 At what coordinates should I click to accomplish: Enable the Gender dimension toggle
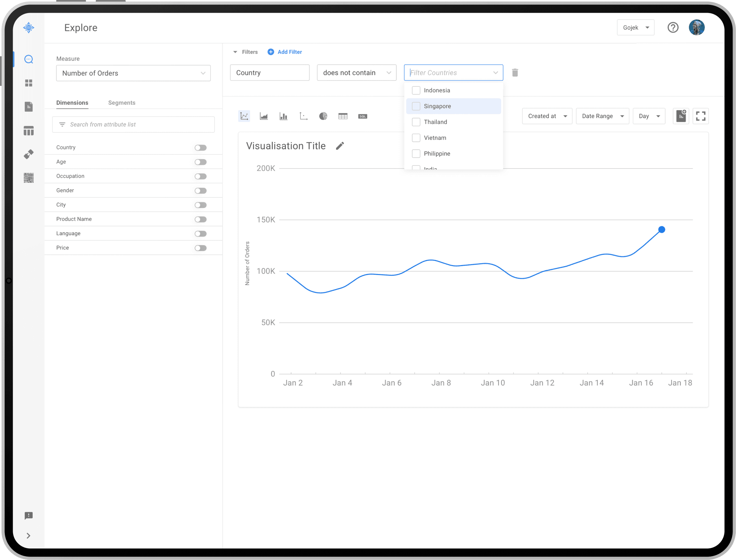[x=200, y=191]
